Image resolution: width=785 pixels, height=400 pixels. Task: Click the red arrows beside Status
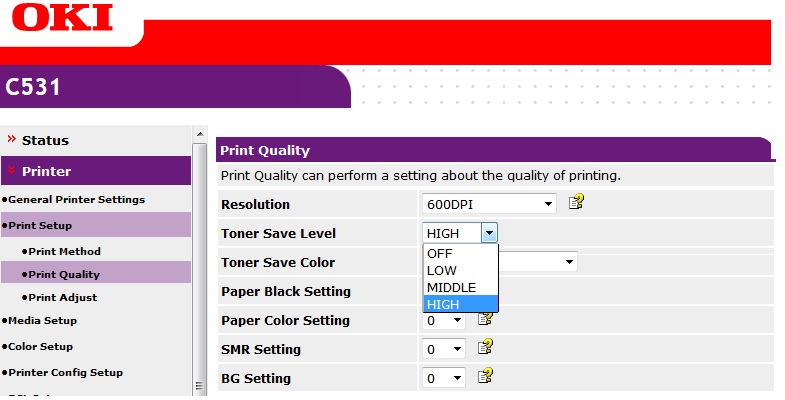(x=12, y=139)
